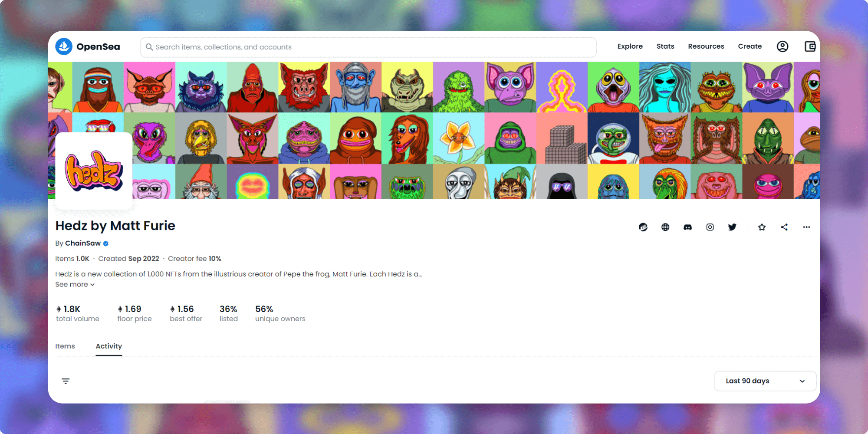The height and width of the screenshot is (434, 868).
Task: Open the Resources menu
Action: 706,46
